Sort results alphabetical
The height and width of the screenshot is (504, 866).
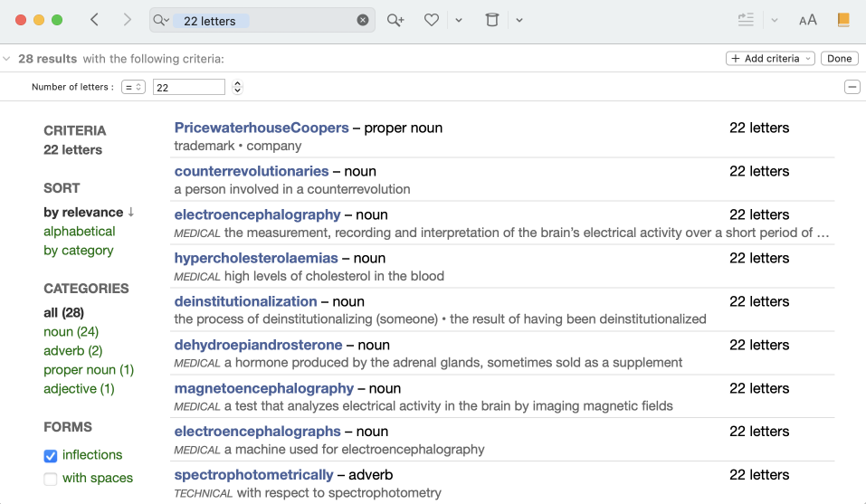coord(80,231)
